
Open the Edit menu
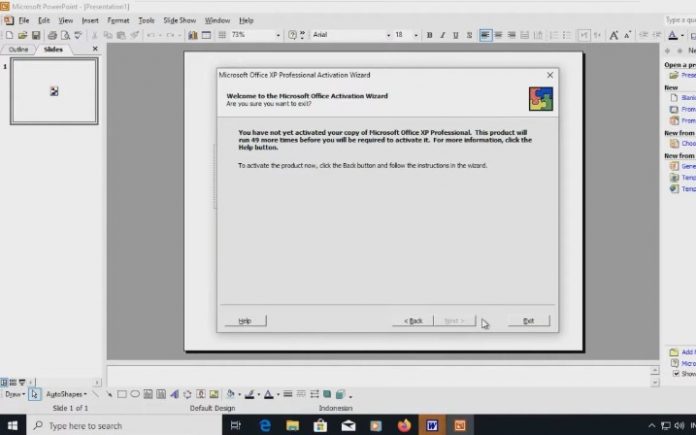(x=44, y=20)
